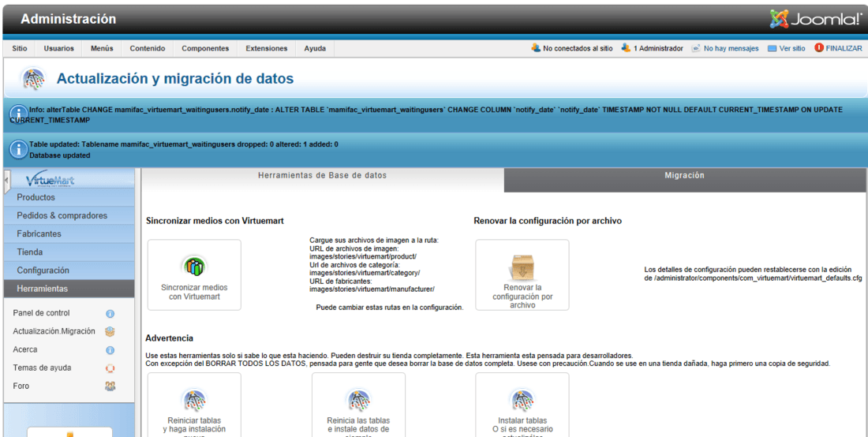Collapse the VirtueMart sidebar with arrow
Viewport: 868px width, 437px height.
(6, 181)
